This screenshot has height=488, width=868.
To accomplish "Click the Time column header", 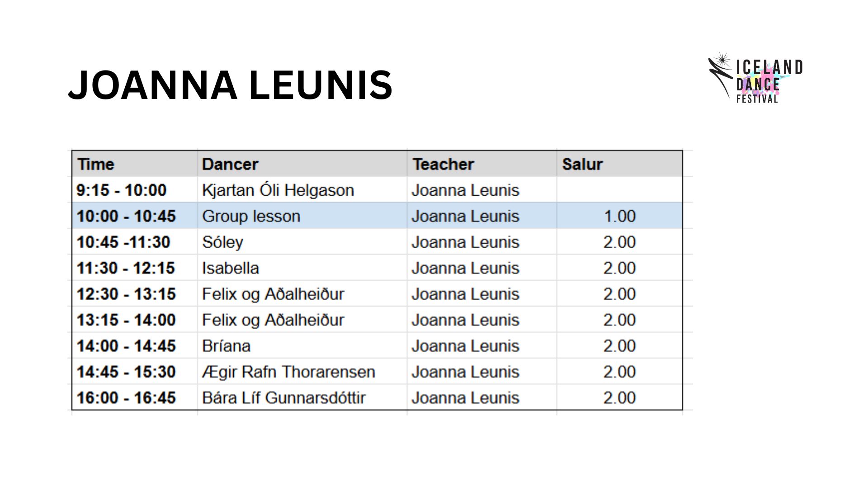I will pos(135,164).
